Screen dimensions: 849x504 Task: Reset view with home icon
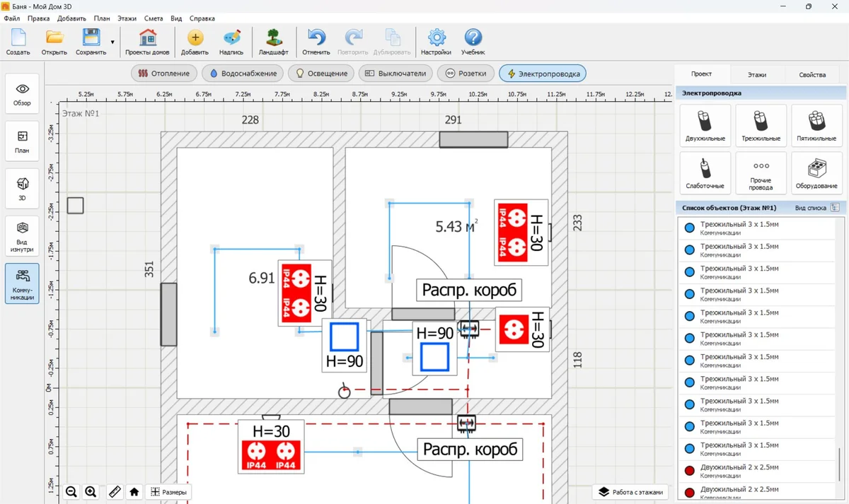pos(134,492)
